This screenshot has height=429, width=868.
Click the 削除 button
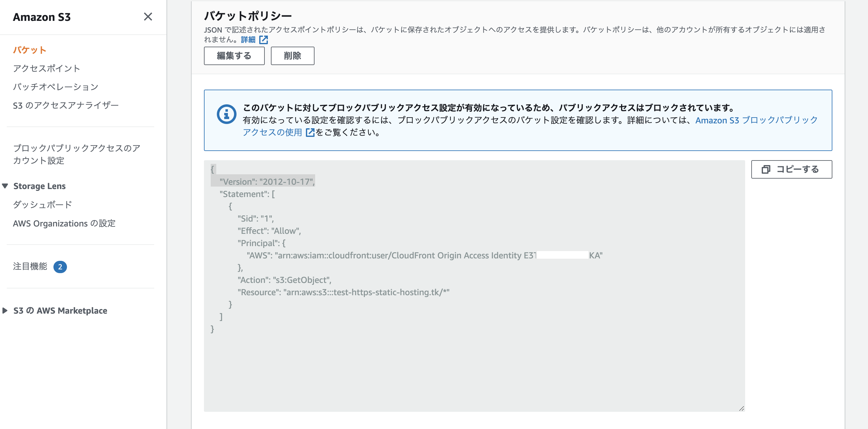click(292, 56)
